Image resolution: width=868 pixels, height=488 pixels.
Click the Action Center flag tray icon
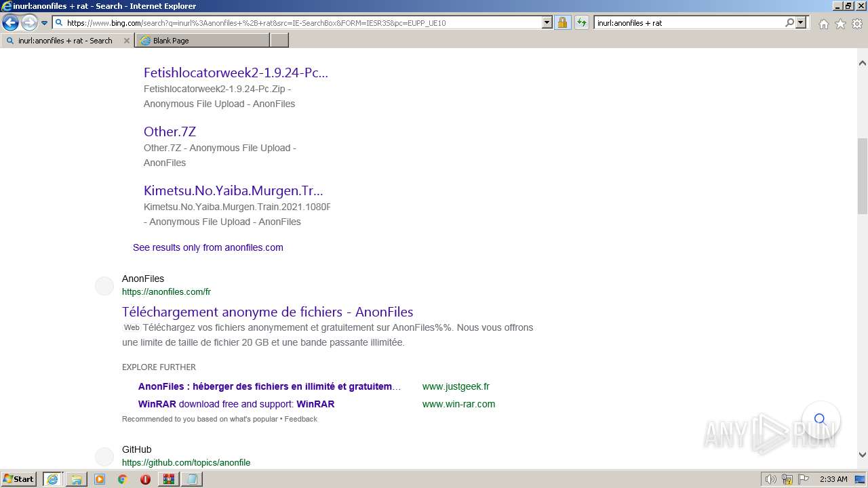[x=804, y=479]
